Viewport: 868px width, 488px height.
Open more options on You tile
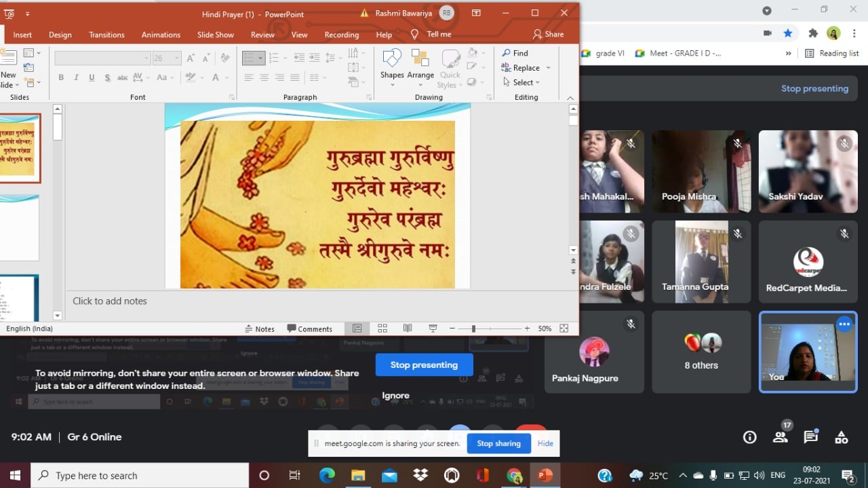pyautogui.click(x=844, y=324)
